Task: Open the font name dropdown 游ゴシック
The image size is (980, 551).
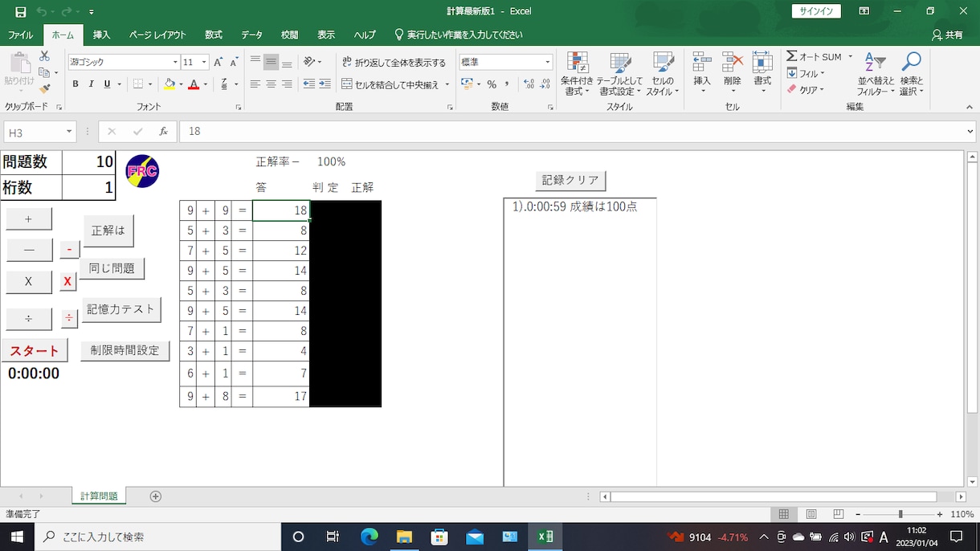Action: [x=175, y=62]
